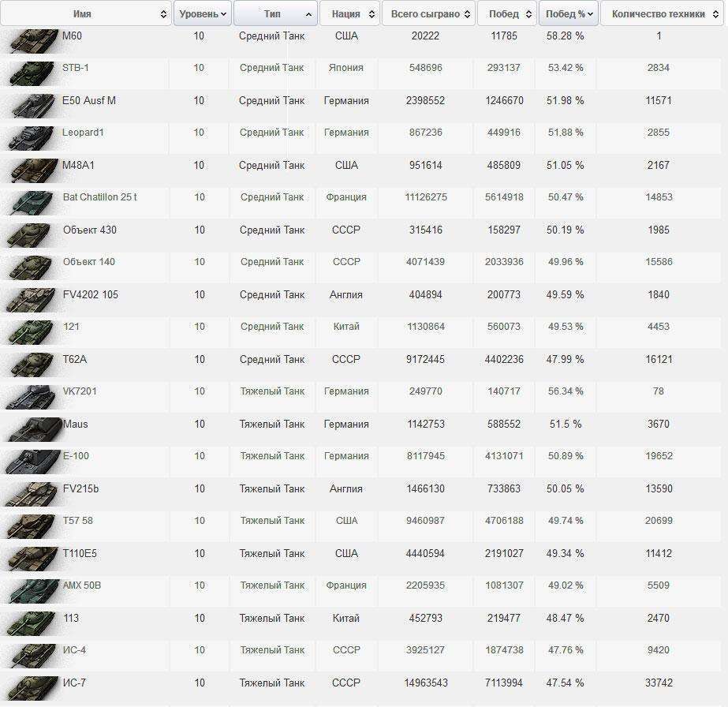Select the Объект 430 name
The width and height of the screenshot is (728, 707).
[x=90, y=230]
